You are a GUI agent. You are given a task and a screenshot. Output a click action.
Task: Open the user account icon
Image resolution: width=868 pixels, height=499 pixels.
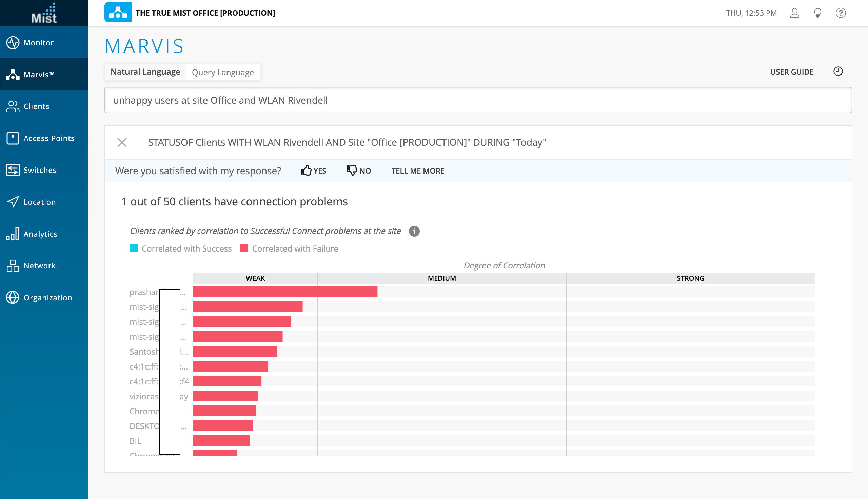tap(794, 13)
